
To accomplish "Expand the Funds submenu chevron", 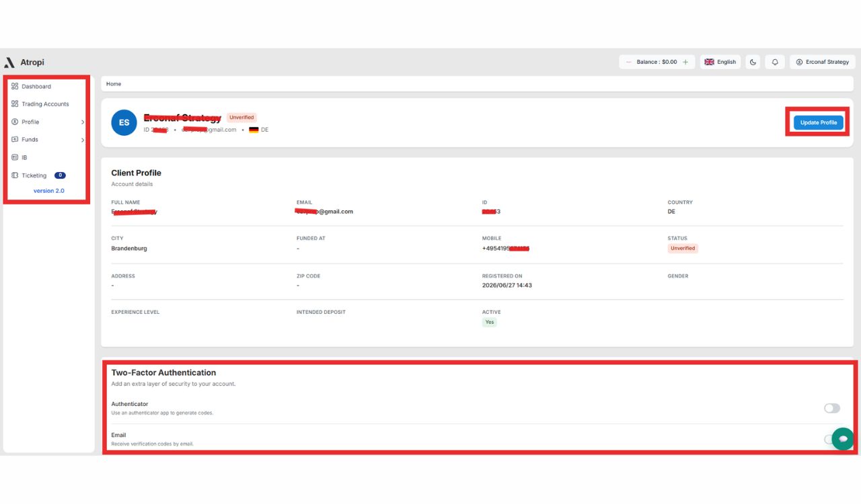I will pos(82,140).
